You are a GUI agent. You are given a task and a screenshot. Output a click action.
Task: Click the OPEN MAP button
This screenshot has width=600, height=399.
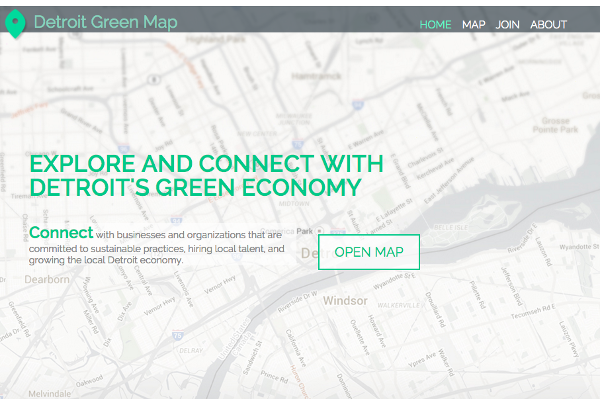click(369, 252)
